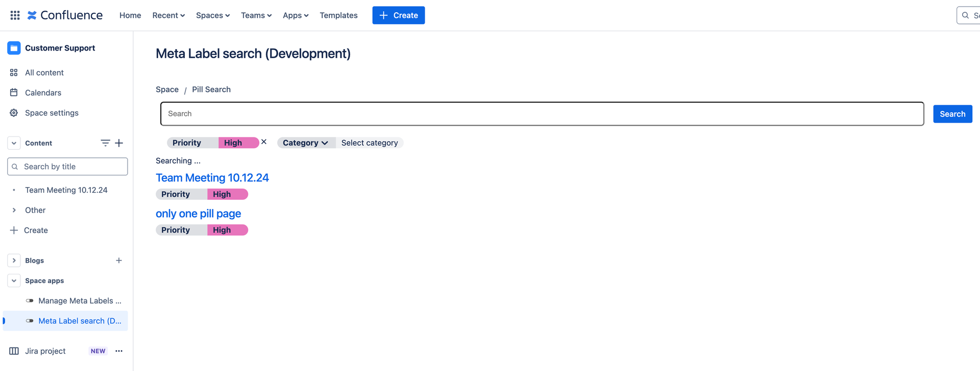
Task: Click the Customer Support space icon
Action: pos(14,48)
